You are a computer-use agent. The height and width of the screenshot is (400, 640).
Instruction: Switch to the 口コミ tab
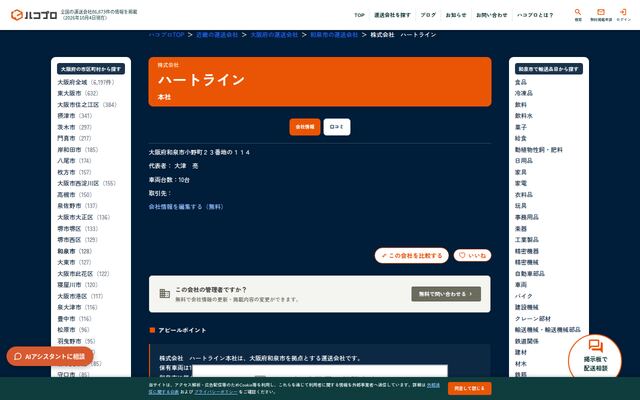coord(337,127)
